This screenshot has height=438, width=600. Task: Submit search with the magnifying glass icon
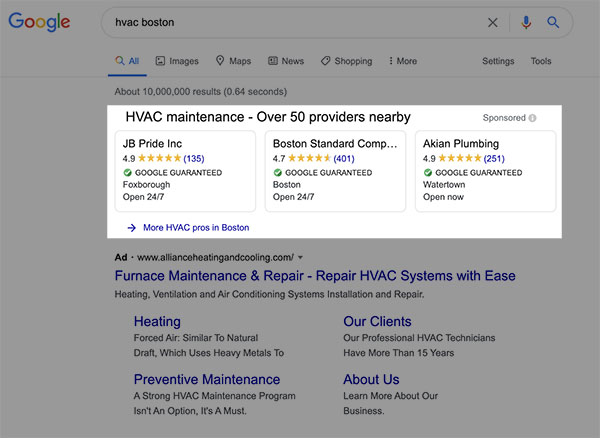click(x=553, y=23)
